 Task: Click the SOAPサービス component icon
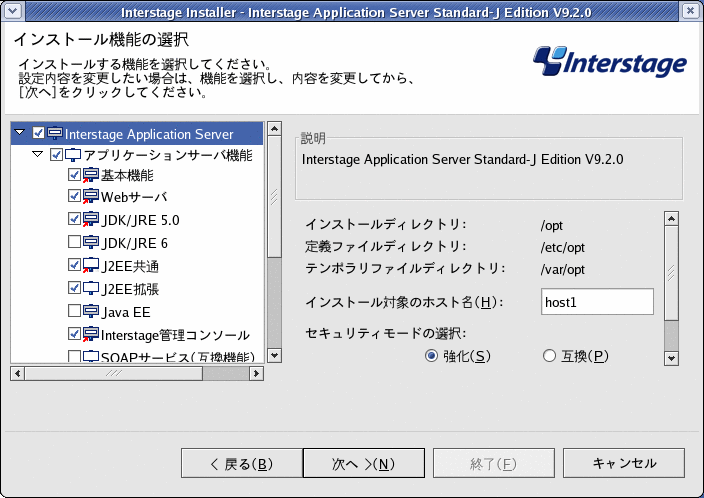click(x=91, y=357)
